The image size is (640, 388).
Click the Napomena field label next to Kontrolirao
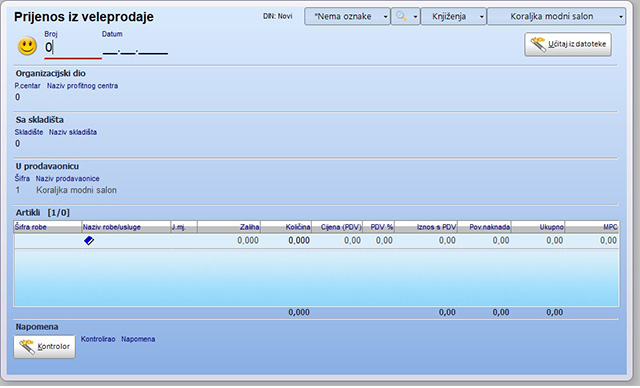(x=138, y=339)
